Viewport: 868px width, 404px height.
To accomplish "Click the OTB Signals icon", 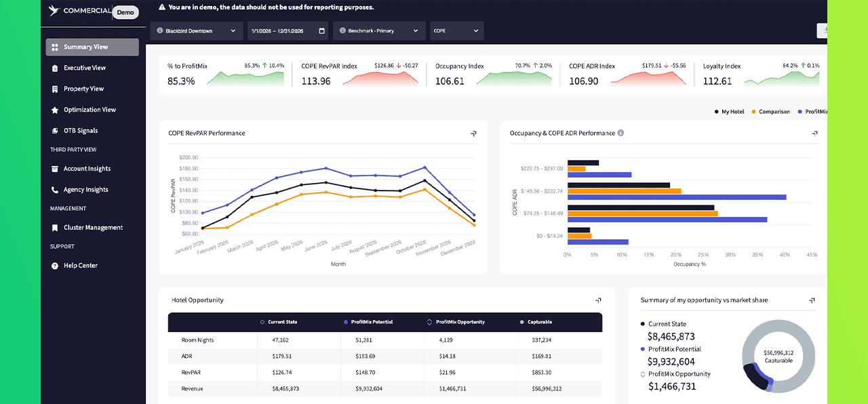I will 55,131.
